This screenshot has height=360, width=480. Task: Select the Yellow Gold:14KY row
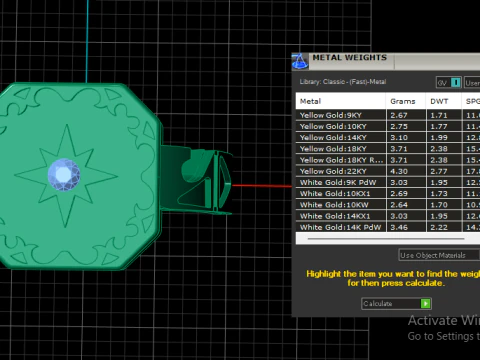tap(388, 138)
